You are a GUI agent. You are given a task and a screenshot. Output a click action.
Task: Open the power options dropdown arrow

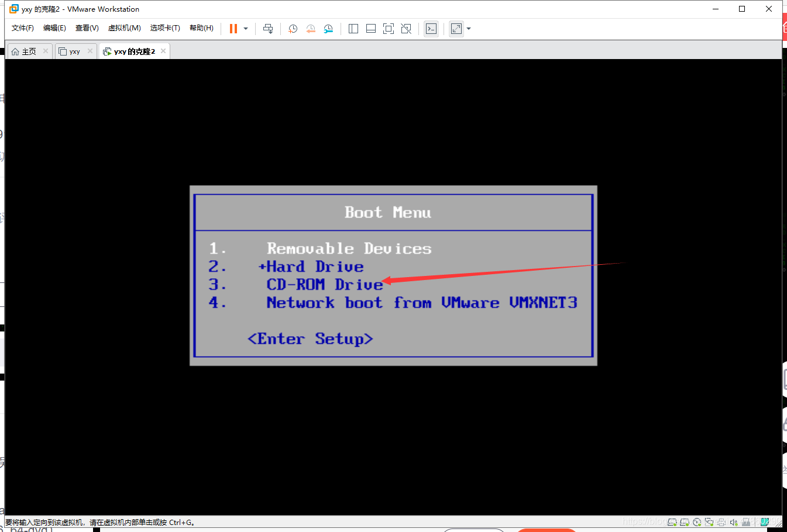pos(246,29)
